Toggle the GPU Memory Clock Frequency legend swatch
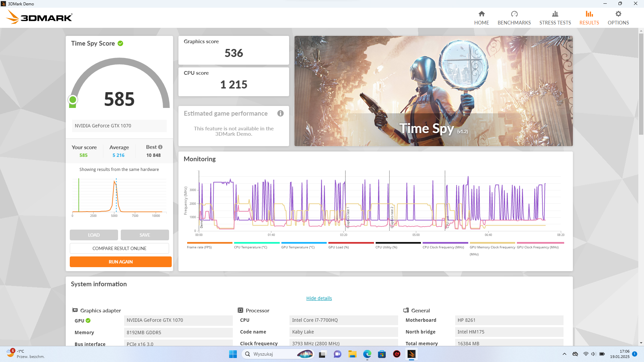Screen dimensions: 644x362 pyautogui.click(x=492, y=243)
